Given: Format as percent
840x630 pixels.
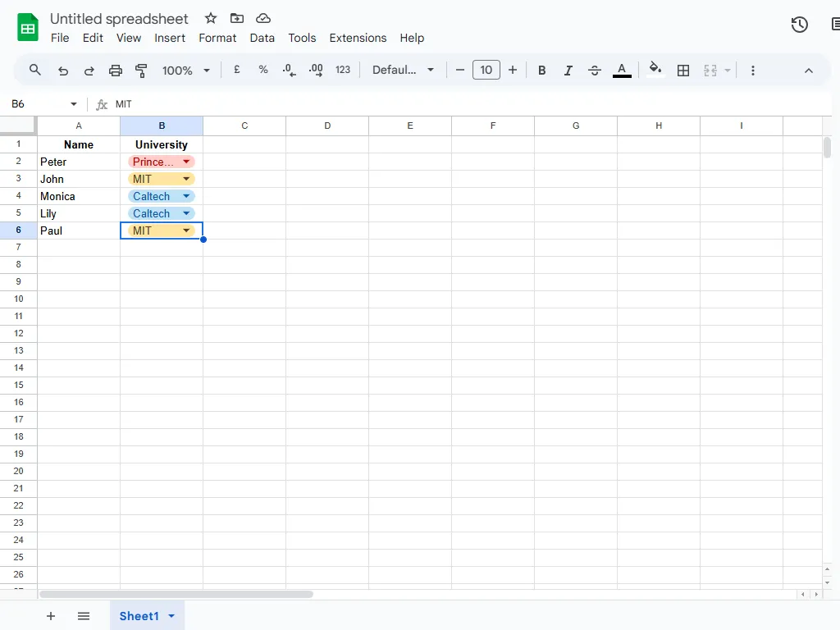Looking at the screenshot, I should click(x=263, y=70).
